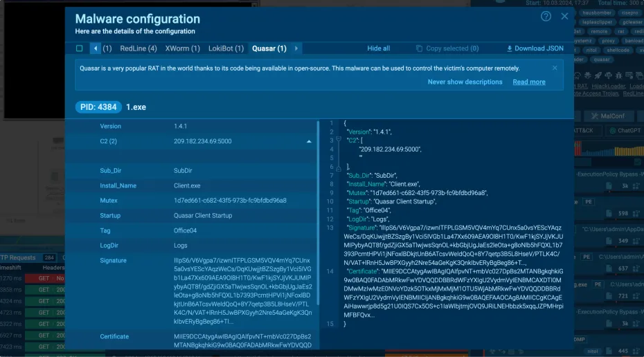Click the Certificate row label in table
644x357 pixels.
[114, 336]
